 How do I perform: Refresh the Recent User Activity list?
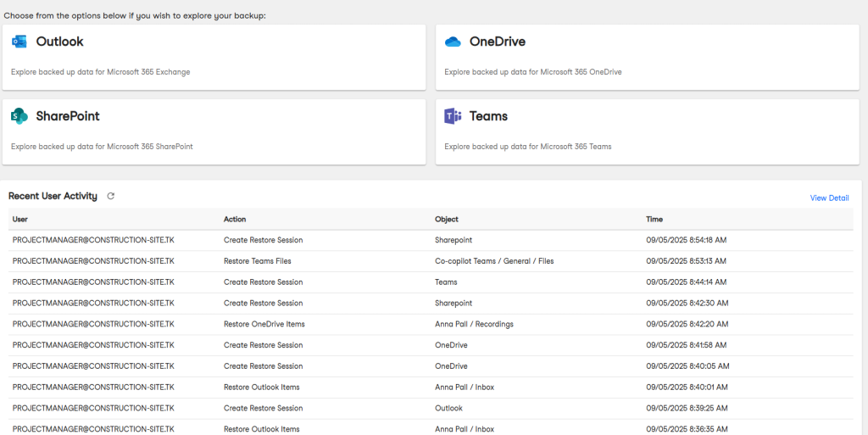coord(111,196)
